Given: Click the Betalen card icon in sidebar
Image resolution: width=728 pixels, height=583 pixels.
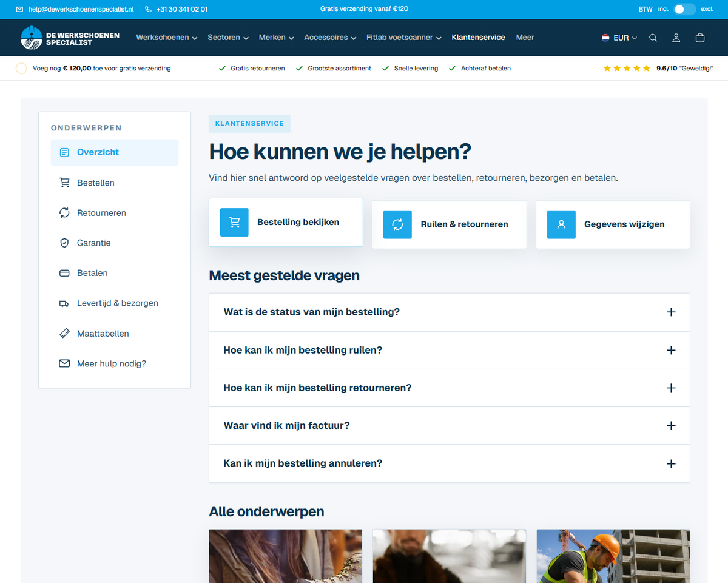Looking at the screenshot, I should (x=64, y=273).
